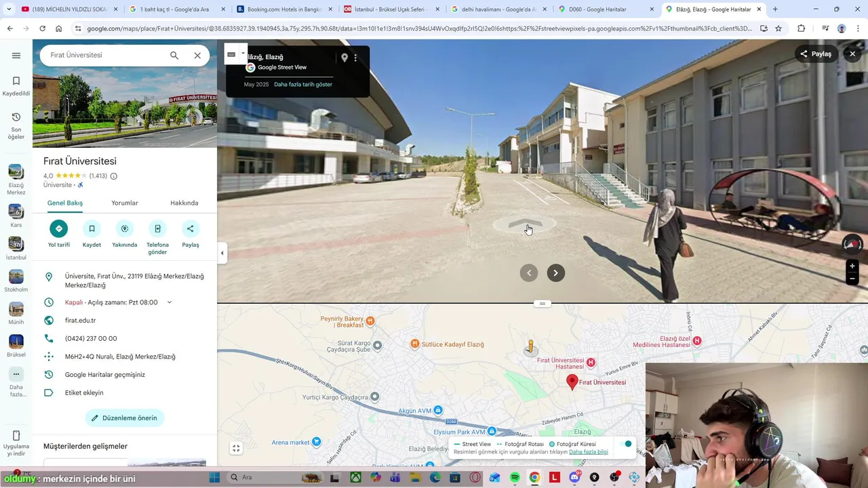Image resolution: width=868 pixels, height=488 pixels.
Task: Go to previous Street View image
Action: click(529, 273)
